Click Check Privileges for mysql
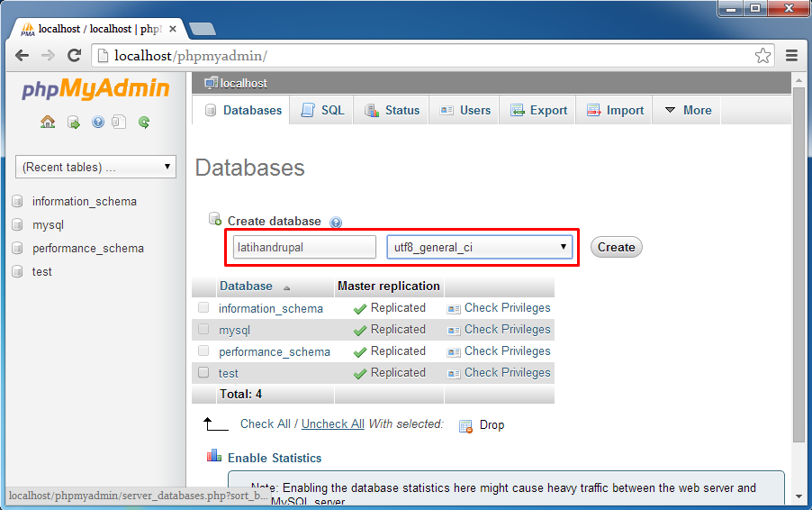 tap(508, 330)
